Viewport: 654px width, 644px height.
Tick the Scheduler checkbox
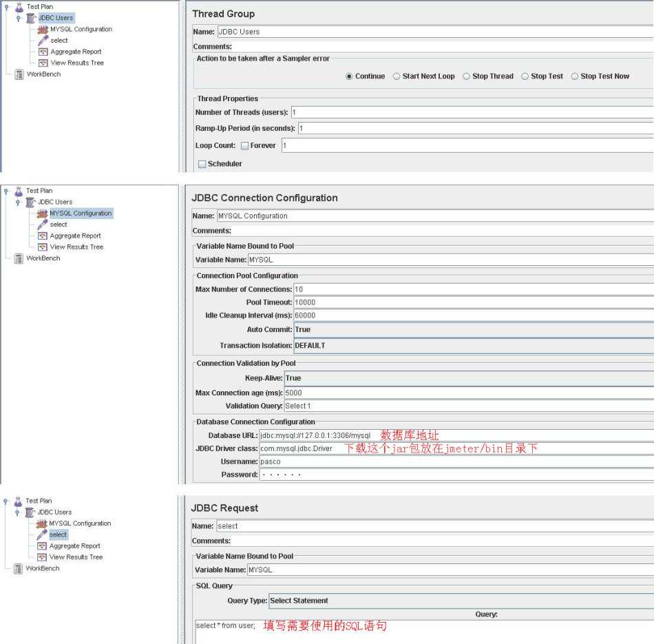pyautogui.click(x=202, y=164)
